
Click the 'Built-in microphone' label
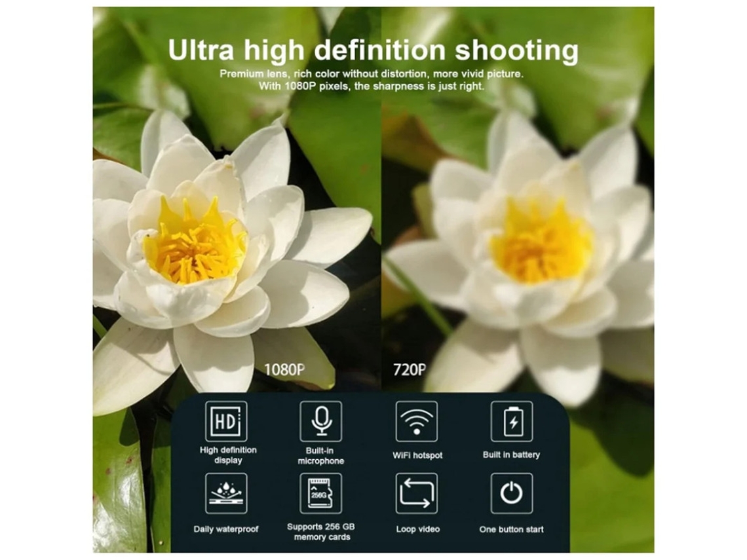pyautogui.click(x=320, y=456)
